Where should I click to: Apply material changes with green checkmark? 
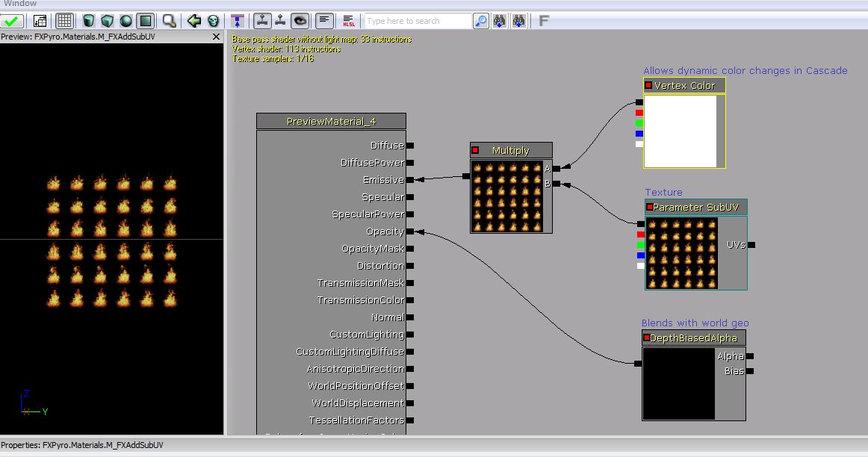pyautogui.click(x=11, y=21)
